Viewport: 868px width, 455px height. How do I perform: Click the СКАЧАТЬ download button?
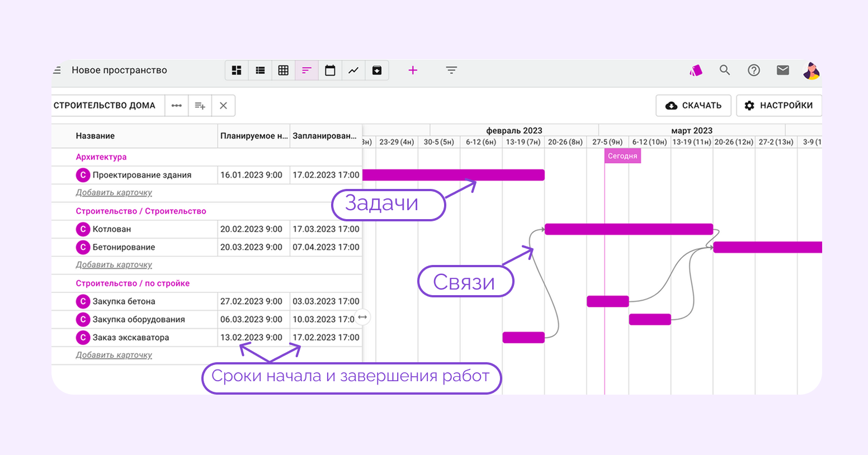click(694, 106)
